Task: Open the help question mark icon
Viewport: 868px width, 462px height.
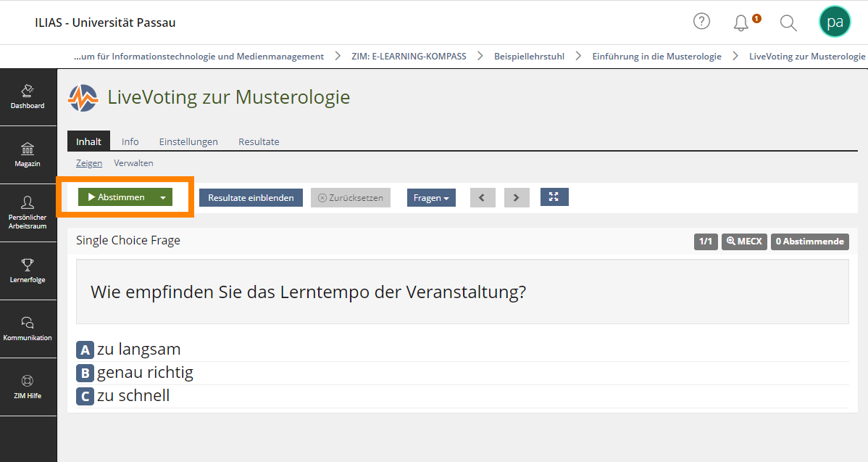Action: 701,22
